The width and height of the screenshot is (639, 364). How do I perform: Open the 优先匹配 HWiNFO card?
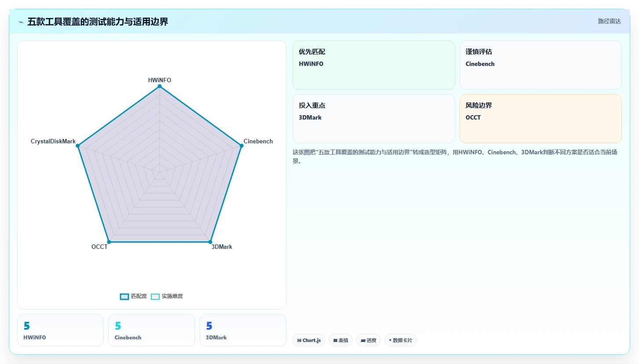click(x=374, y=65)
